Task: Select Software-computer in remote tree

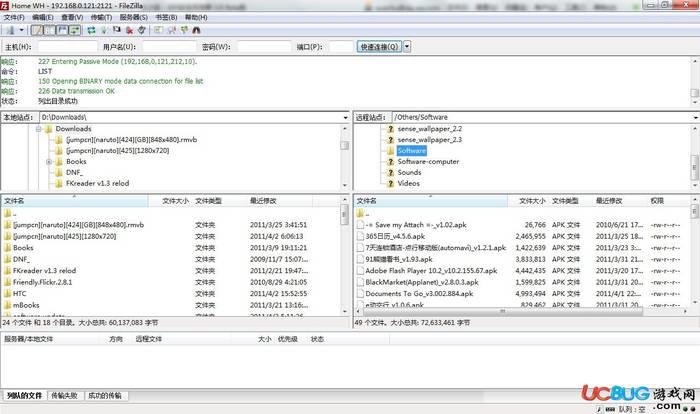Action: coord(428,162)
